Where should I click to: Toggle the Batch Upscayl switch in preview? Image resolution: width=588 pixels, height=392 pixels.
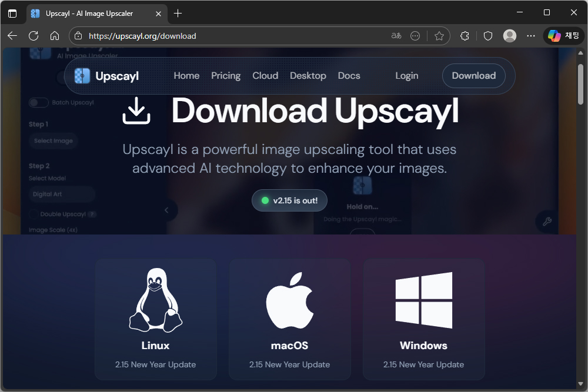(x=39, y=102)
